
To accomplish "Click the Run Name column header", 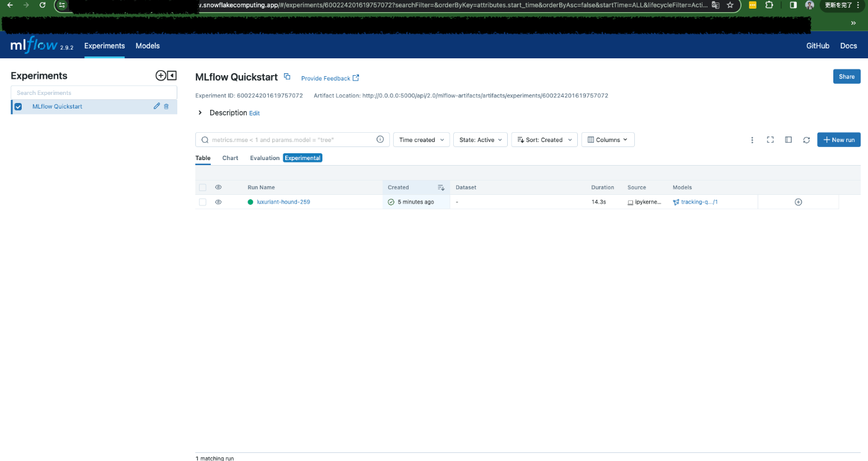I will point(261,187).
